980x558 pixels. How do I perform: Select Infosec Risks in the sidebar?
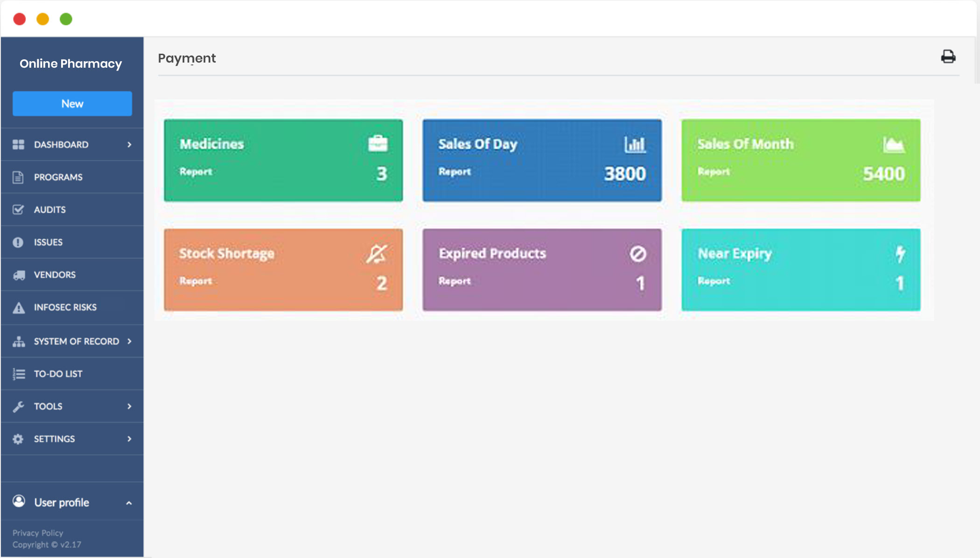click(65, 307)
